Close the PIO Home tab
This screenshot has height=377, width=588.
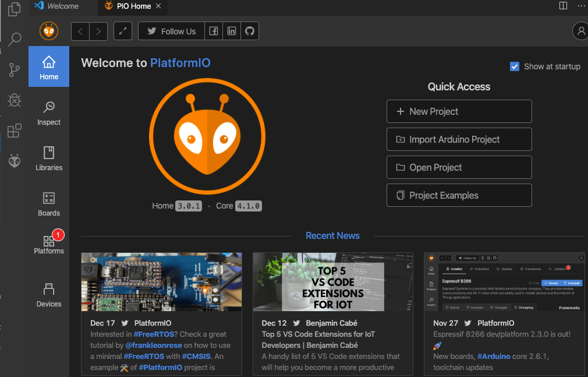click(x=158, y=6)
